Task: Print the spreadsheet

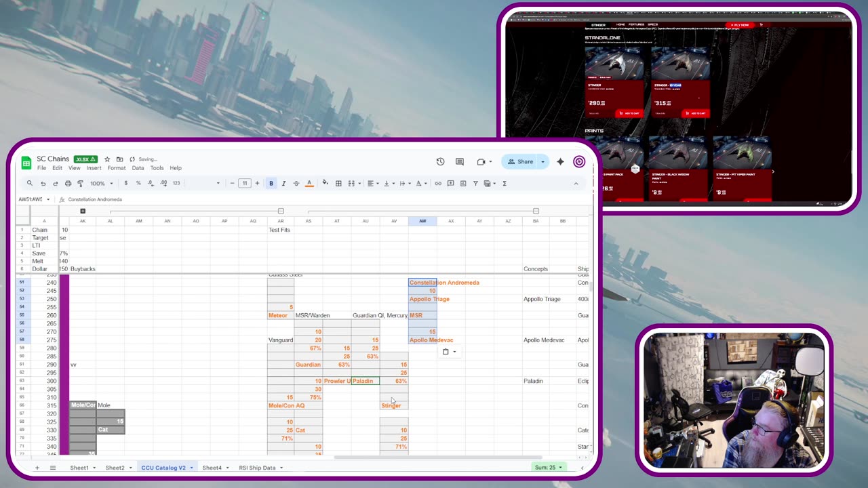Action: coord(68,183)
